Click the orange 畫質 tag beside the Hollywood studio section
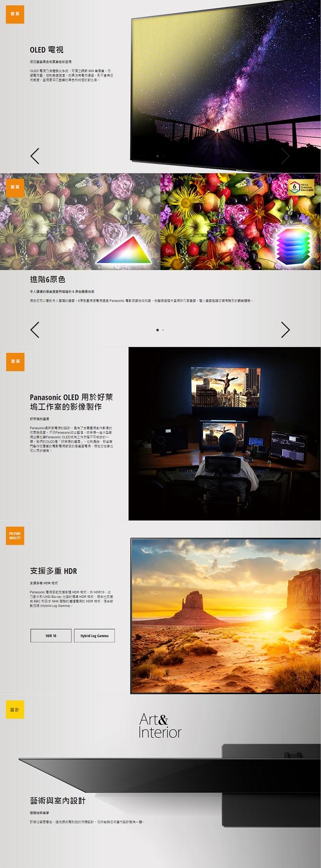This screenshot has height=868, width=321. (15, 361)
